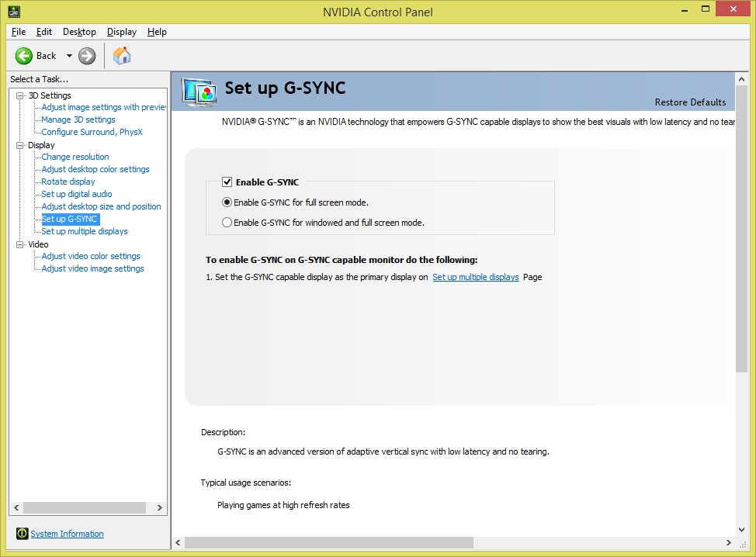This screenshot has width=756, height=557.
Task: Open Rotate display task
Action: pyautogui.click(x=68, y=182)
